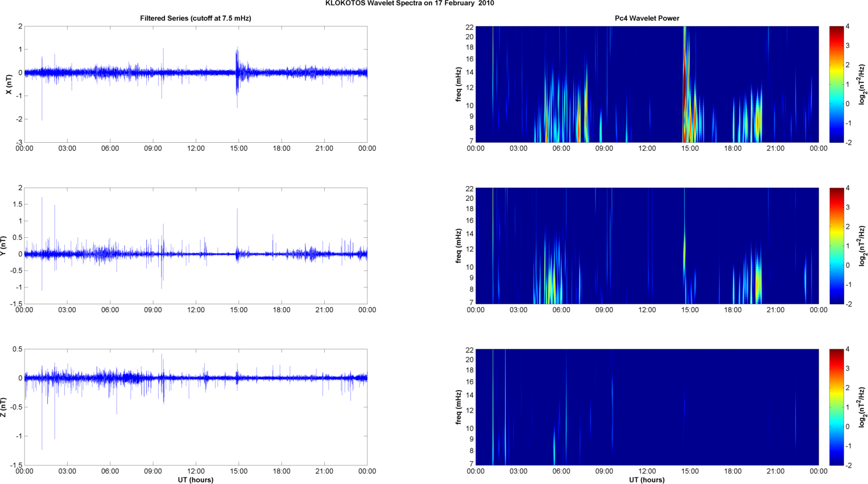The image size is (868, 484).
Task: Click the '12:00' time tick under the X series plot
Action: coord(196,148)
